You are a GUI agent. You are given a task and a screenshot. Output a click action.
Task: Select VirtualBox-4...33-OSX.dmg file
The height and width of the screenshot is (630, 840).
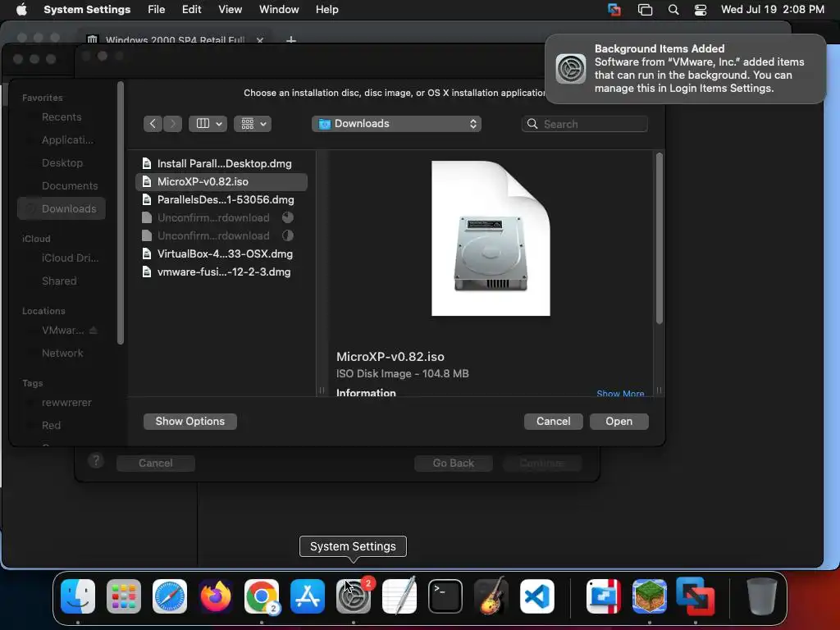pyautogui.click(x=221, y=254)
